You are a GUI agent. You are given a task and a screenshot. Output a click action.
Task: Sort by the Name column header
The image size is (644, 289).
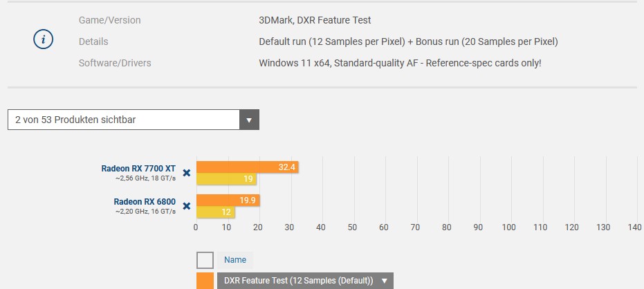pos(235,260)
